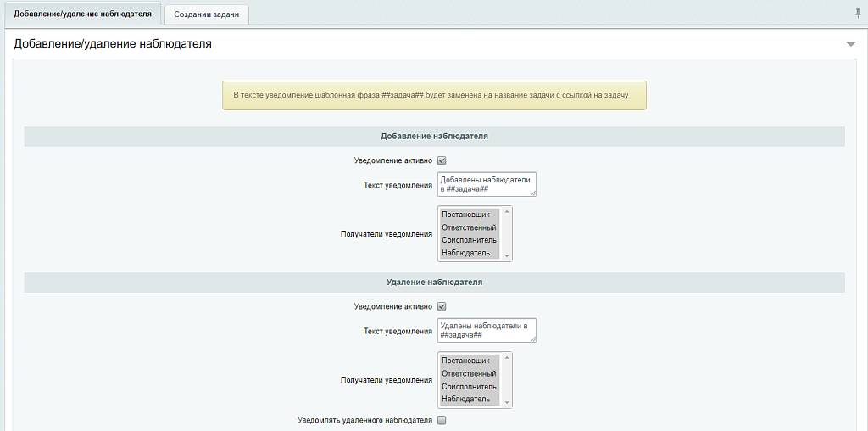This screenshot has height=431, width=868.
Task: Collapse the Добавление/удаление наблюдателя section arrow
Action: pos(850,44)
